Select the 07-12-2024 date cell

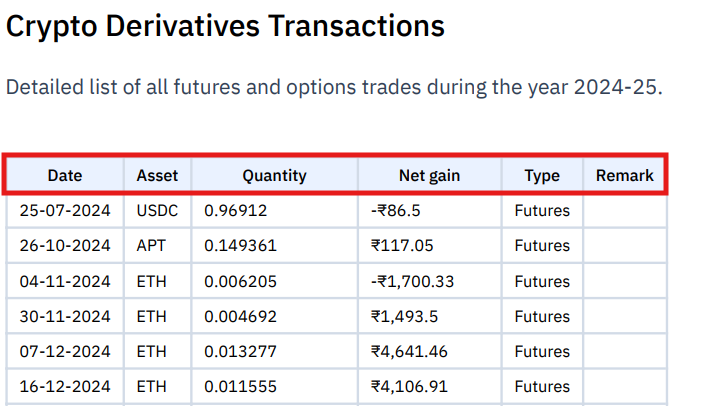(65, 351)
